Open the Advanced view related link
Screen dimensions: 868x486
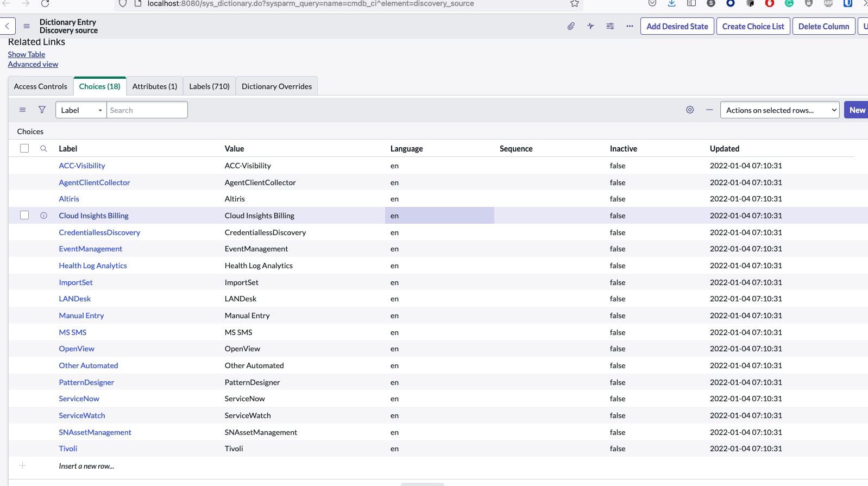point(33,64)
